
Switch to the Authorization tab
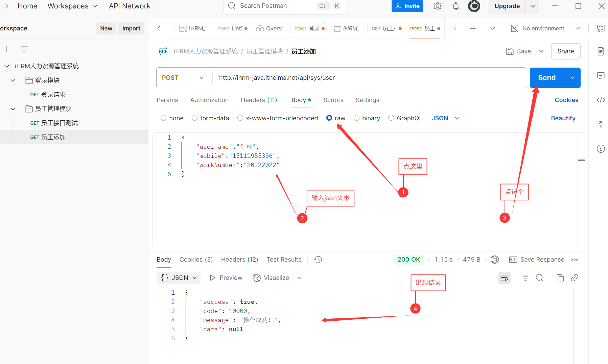click(209, 100)
